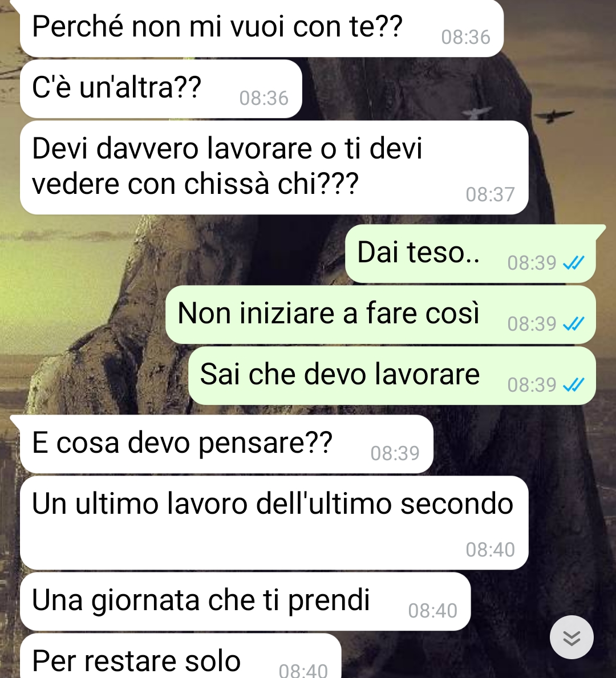Image resolution: width=616 pixels, height=678 pixels.
Task: Tap message "Per restare solo"
Action: (180, 656)
